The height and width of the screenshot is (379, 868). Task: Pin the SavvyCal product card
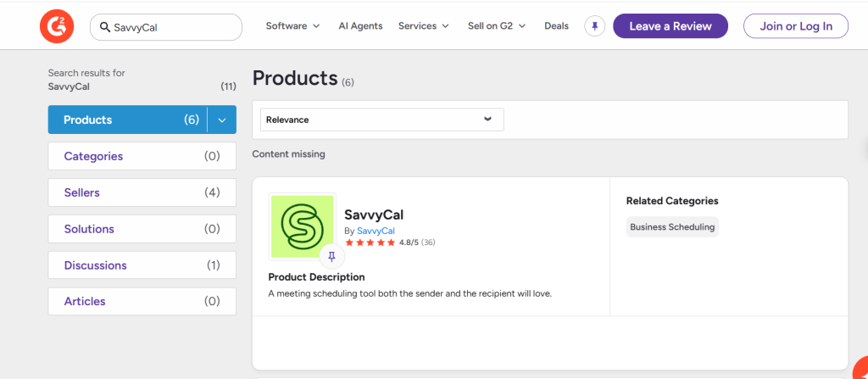(331, 256)
